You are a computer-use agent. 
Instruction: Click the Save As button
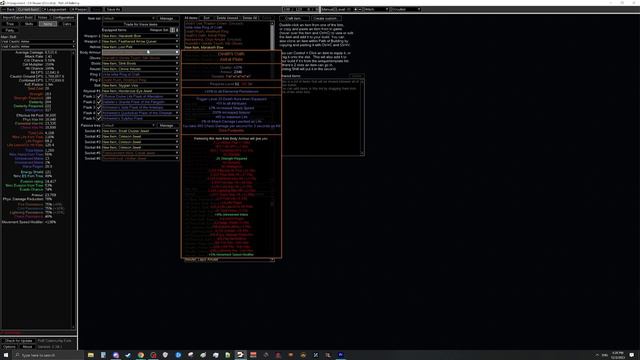pos(113,9)
